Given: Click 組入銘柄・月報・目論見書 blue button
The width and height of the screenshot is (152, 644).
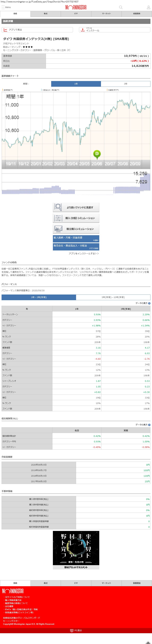Looking at the screenshot, I should pyautogui.click(x=76, y=238).
